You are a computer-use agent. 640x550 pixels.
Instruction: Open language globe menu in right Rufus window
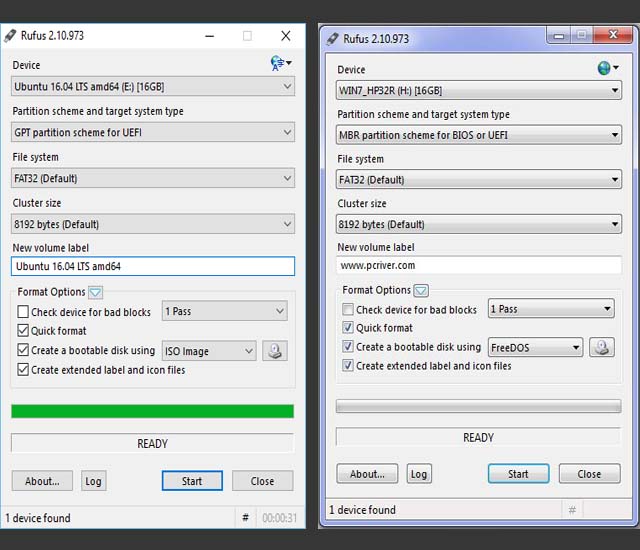click(x=608, y=68)
